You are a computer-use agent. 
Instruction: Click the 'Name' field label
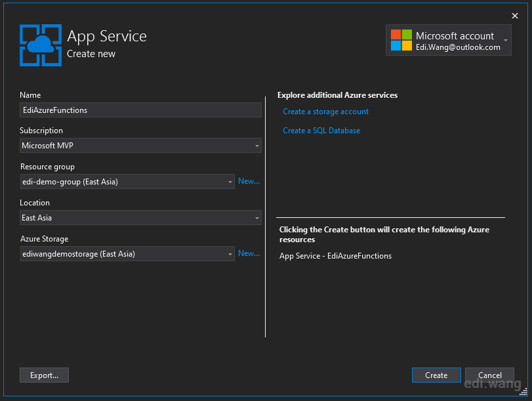pyautogui.click(x=30, y=95)
